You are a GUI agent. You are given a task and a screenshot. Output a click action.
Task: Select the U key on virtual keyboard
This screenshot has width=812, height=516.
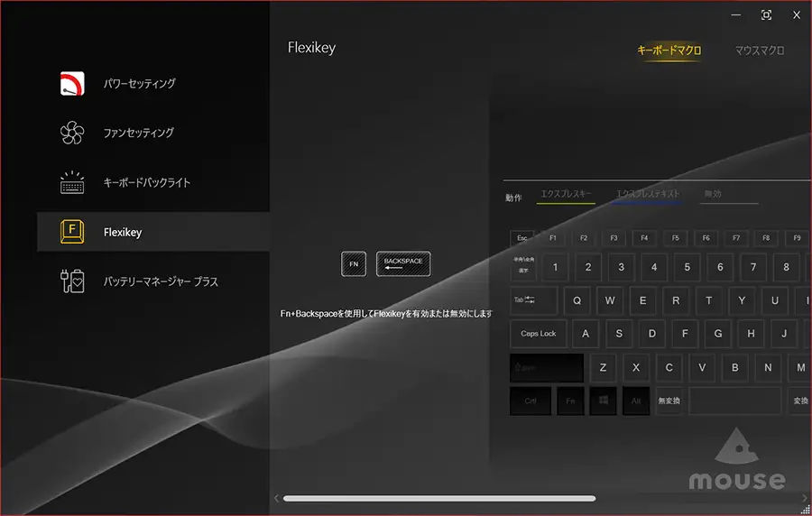775,300
